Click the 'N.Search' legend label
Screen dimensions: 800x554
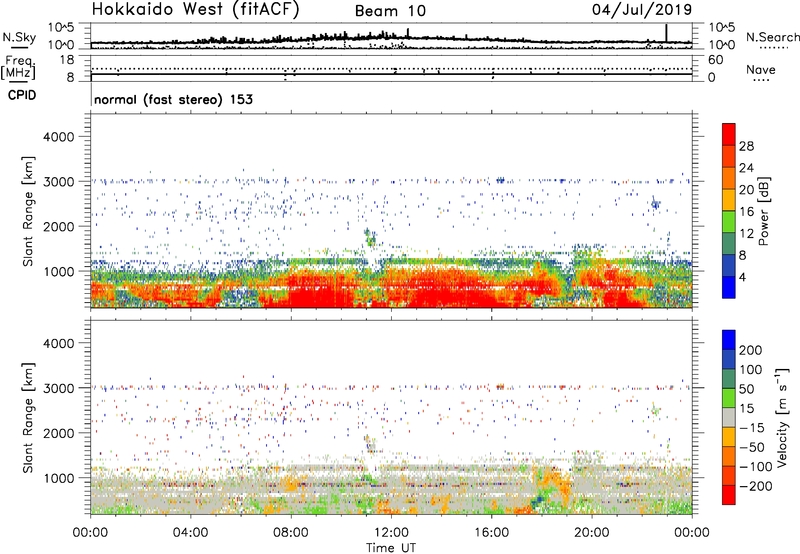[772, 37]
